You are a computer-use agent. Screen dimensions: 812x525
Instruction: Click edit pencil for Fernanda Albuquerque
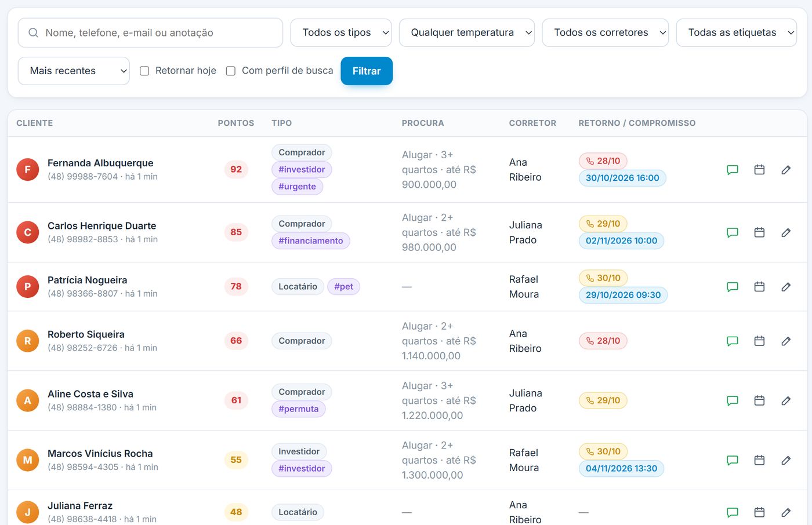click(786, 170)
